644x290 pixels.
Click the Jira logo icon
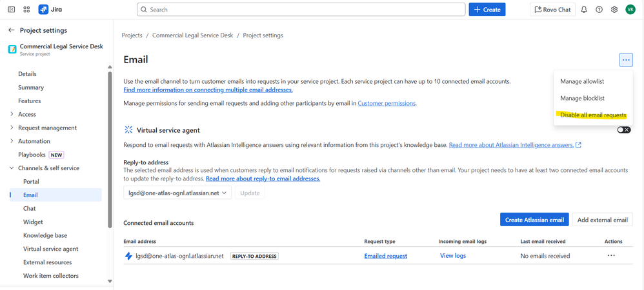pos(43,10)
